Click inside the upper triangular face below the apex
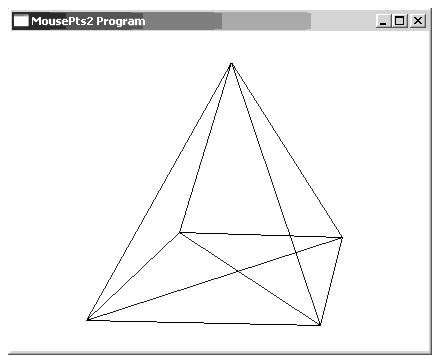 pos(230,167)
